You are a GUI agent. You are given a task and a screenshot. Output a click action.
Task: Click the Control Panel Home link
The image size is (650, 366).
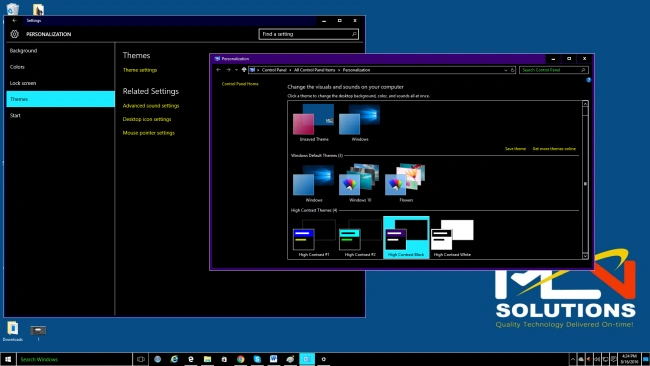[x=240, y=84]
